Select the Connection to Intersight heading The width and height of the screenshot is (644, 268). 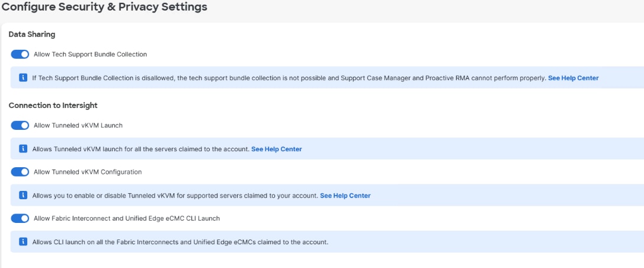tap(53, 106)
